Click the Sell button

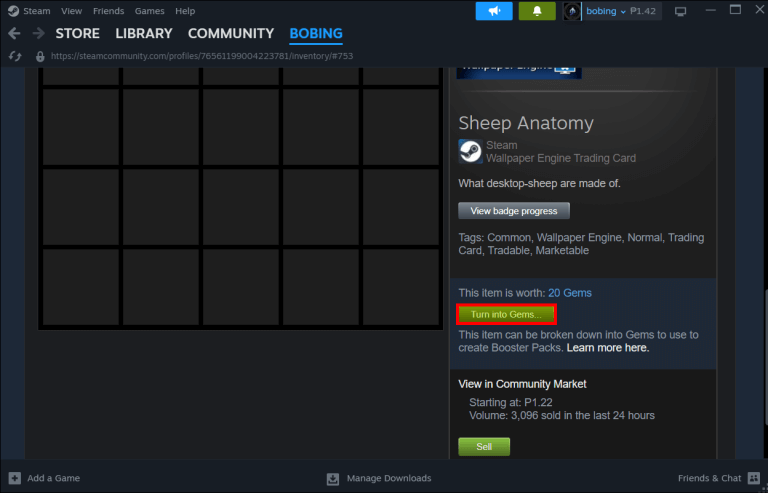pos(484,446)
